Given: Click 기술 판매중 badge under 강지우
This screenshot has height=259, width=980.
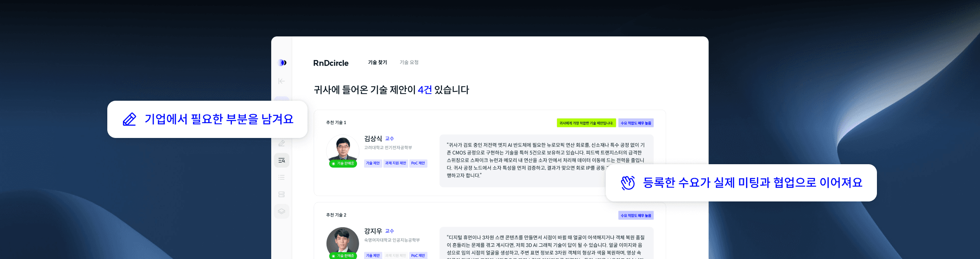Looking at the screenshot, I should [343, 256].
